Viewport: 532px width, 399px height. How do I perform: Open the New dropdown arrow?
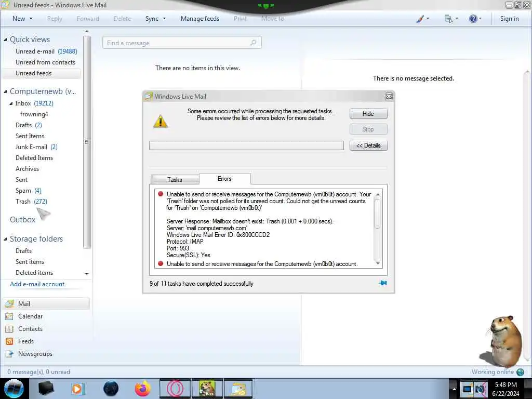31,19
